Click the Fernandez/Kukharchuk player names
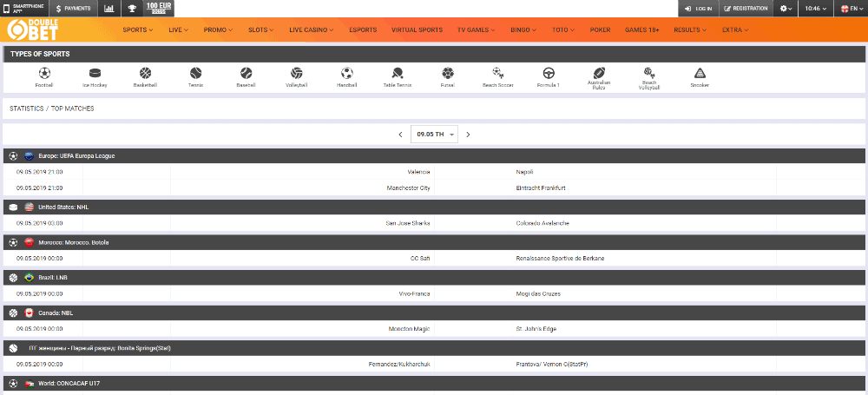Viewport: 868px width, 395px height. coord(399,364)
